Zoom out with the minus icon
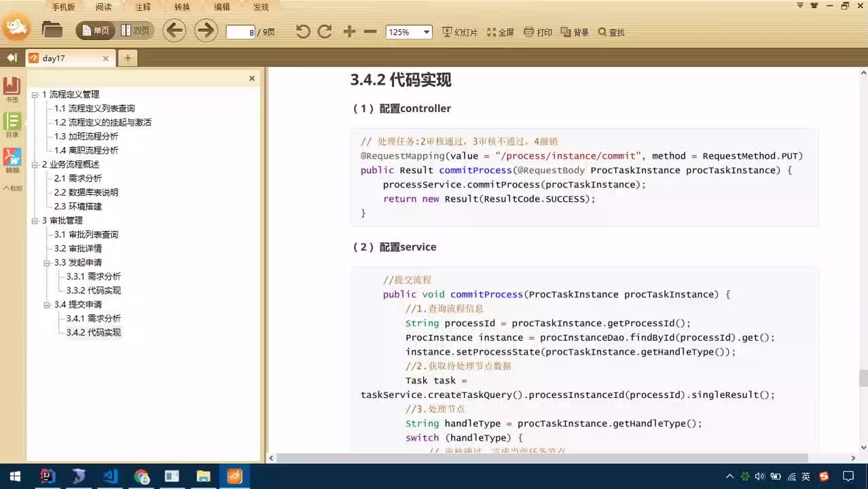This screenshot has width=868, height=489. coord(370,31)
